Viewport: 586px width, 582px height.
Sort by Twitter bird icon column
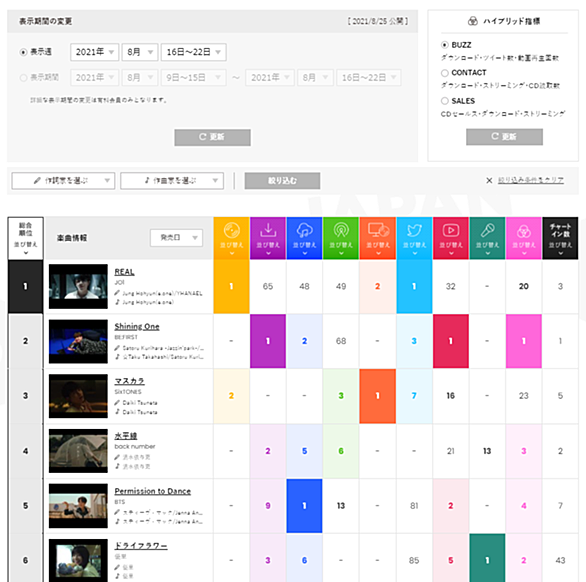click(414, 238)
